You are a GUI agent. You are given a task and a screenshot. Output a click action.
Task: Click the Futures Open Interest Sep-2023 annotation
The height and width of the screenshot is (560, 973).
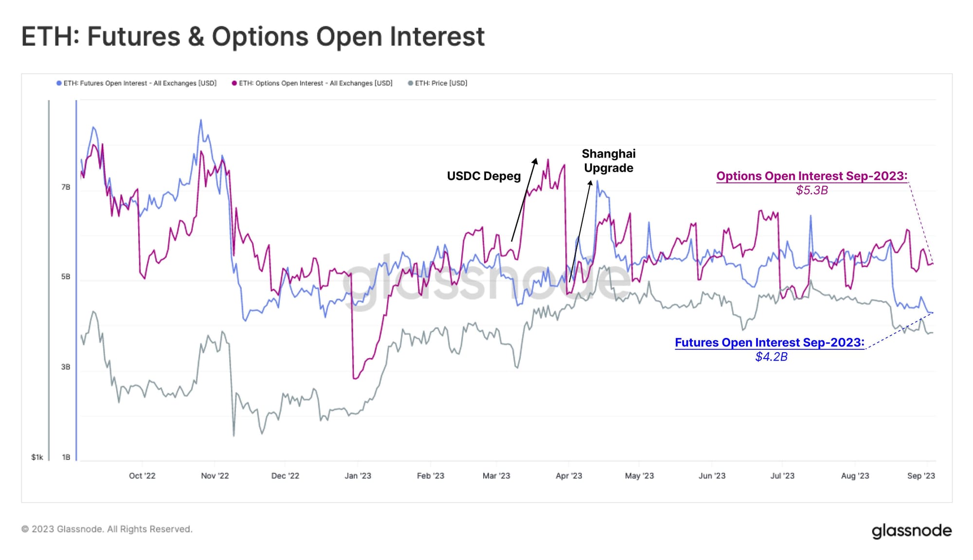[x=770, y=343]
